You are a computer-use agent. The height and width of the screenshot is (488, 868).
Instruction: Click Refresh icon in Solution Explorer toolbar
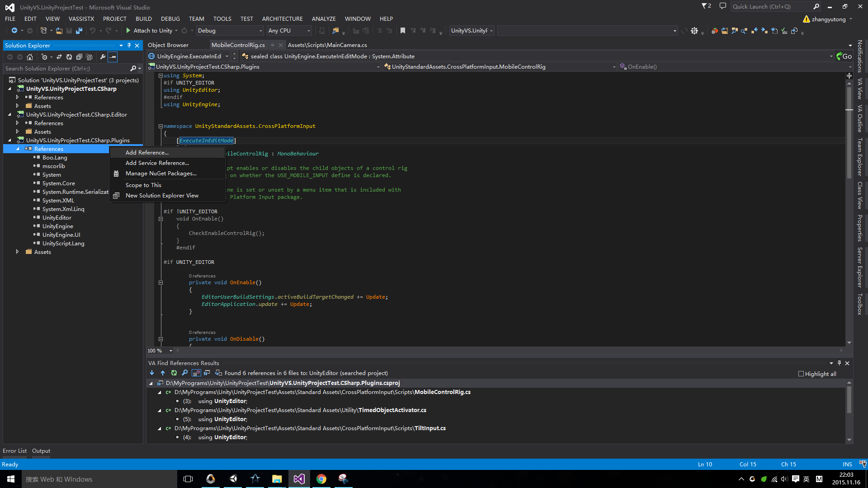click(69, 57)
